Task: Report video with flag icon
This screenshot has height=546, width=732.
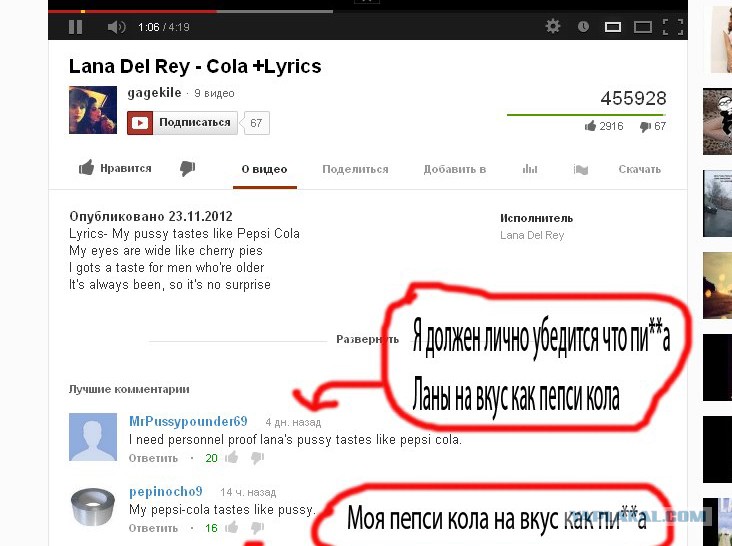Action: (581, 170)
